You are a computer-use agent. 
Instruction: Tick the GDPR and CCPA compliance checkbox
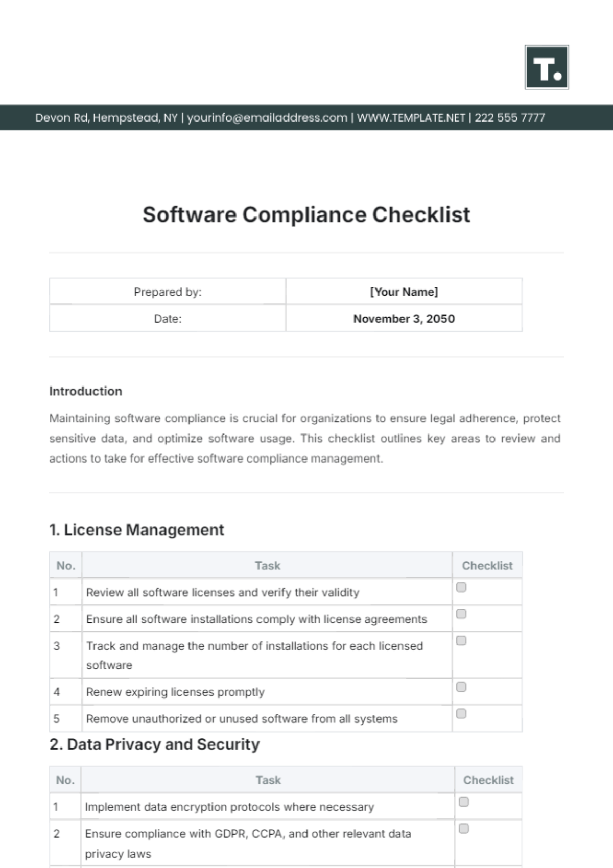pyautogui.click(x=464, y=828)
